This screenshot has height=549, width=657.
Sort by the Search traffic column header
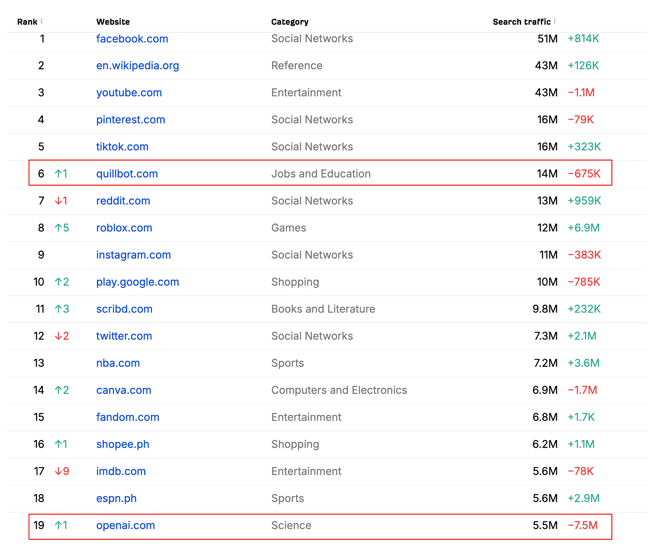click(x=522, y=22)
